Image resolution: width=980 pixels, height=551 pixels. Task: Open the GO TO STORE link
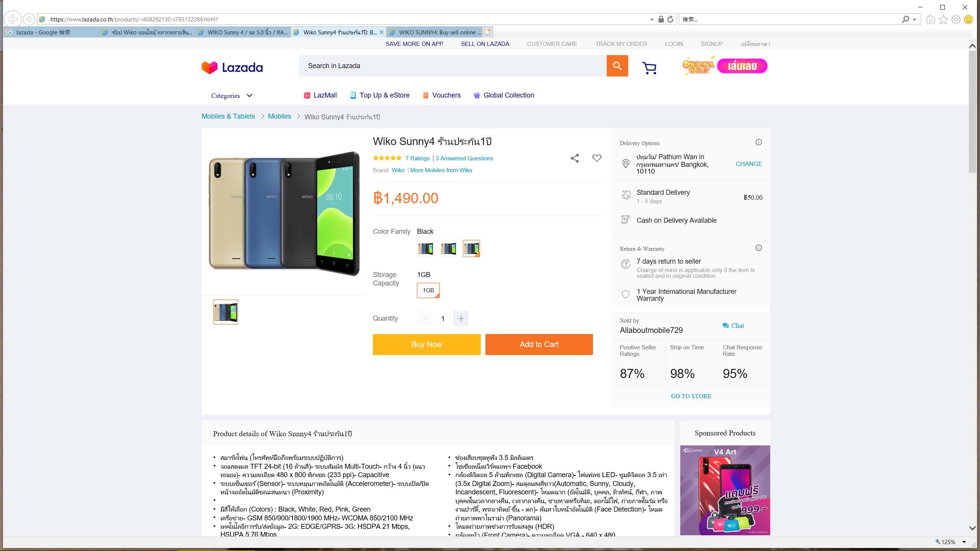coord(691,396)
